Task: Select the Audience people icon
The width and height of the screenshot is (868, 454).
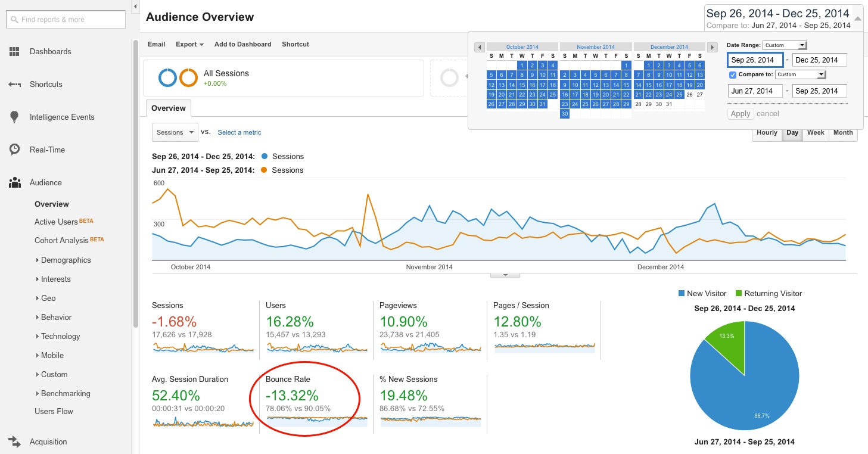Action: coord(14,182)
